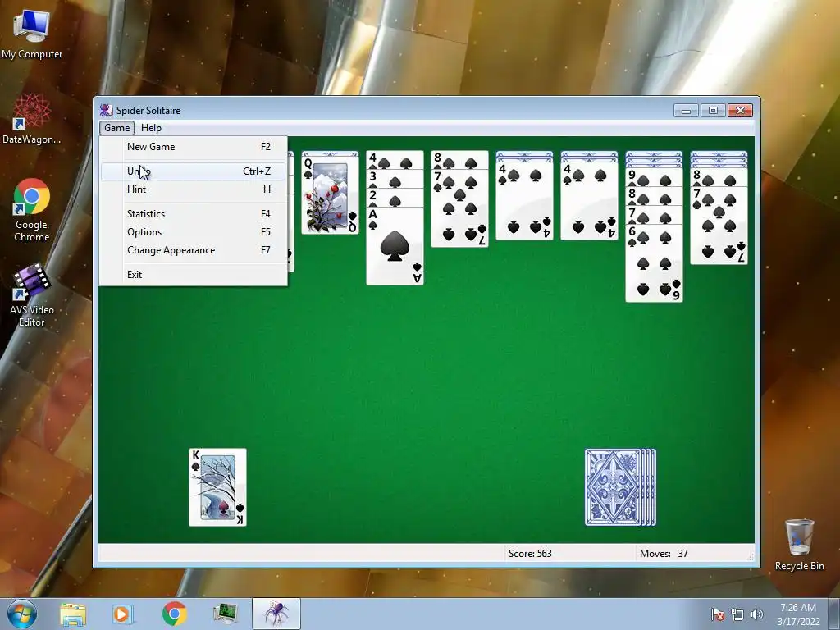Click the Spider Solitaire title bar icon

[106, 111]
